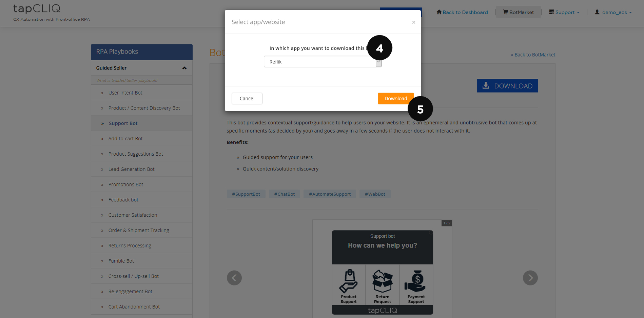Click the Payment Support icon
Viewport: 644px width, 318px height.
[x=416, y=285]
